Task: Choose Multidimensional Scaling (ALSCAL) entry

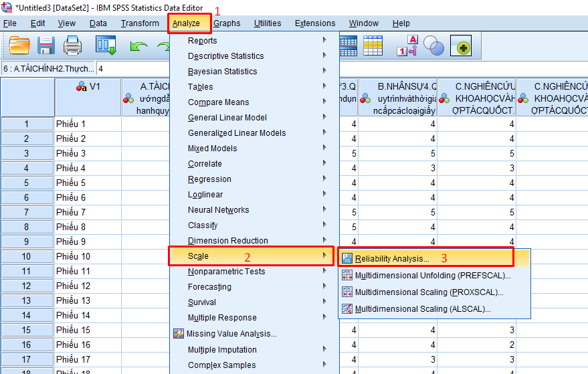Action: (423, 308)
